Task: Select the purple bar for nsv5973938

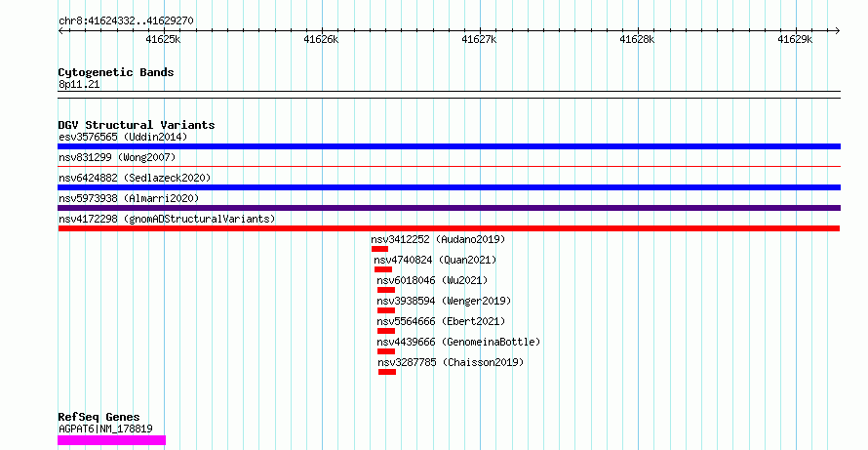Action: click(449, 208)
